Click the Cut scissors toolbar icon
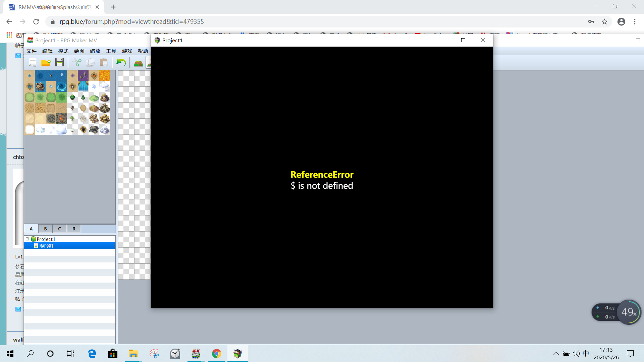This screenshot has width=644, height=362. coord(77,62)
